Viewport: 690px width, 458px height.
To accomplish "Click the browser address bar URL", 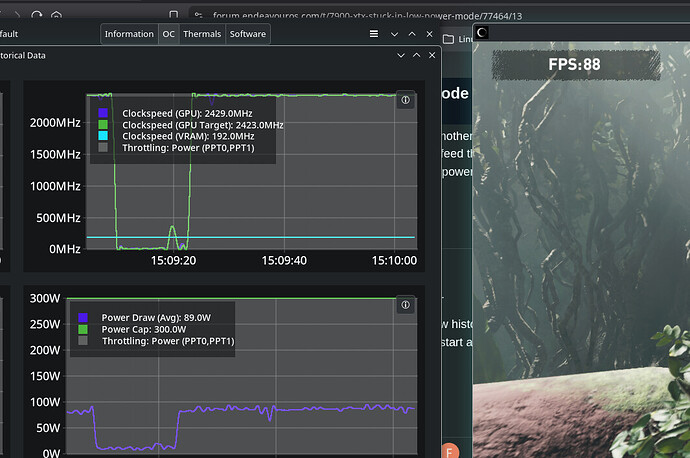I will pyautogui.click(x=368, y=16).
